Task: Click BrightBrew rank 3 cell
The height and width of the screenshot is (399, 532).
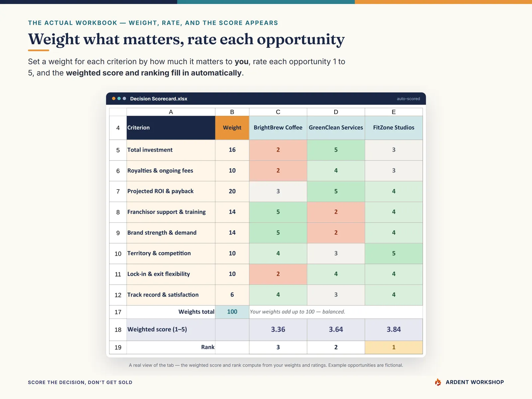Action: 278,347
